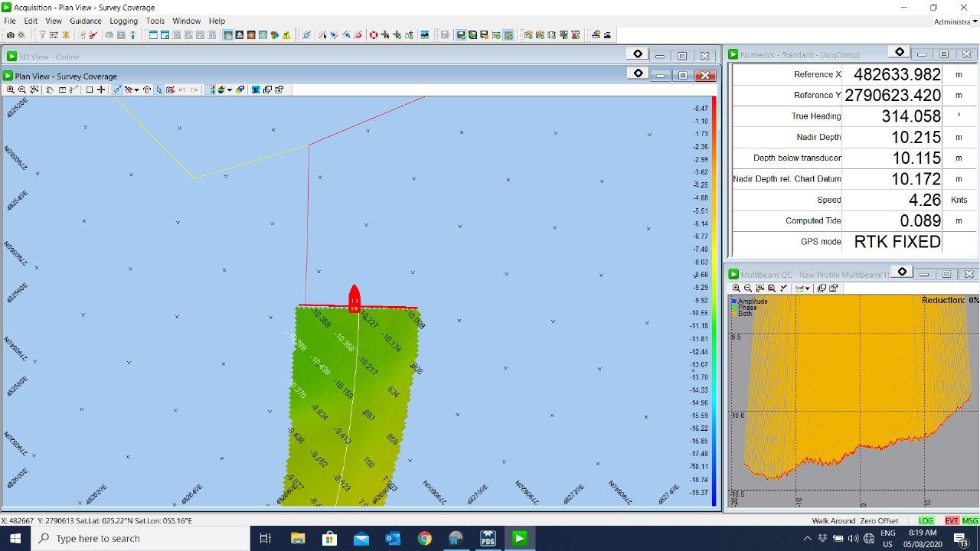Click the crosshair plus tool in Plan View
This screenshot has width=980, height=551.
(101, 90)
